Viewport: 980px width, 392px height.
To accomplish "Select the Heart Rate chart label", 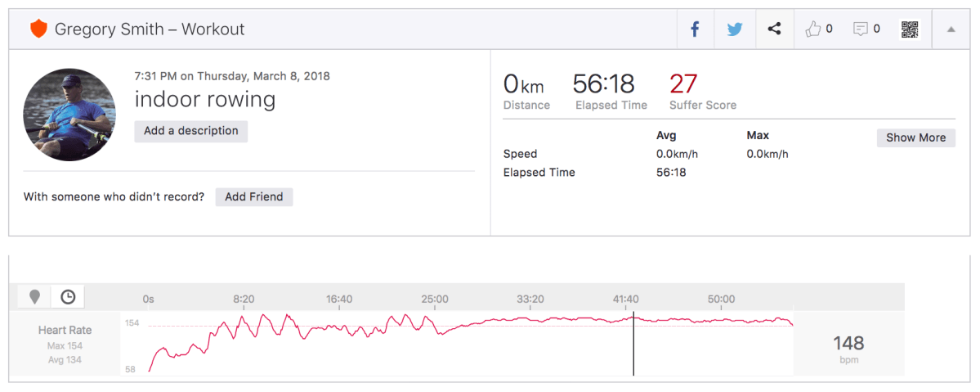I will (x=65, y=330).
